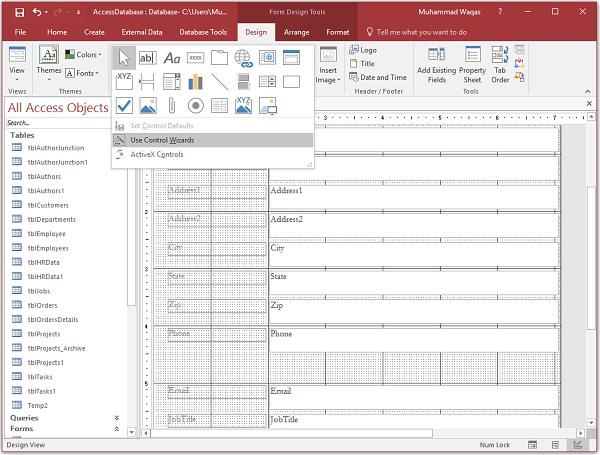The height and width of the screenshot is (455, 600).
Task: Switch to the Arrange ribbon tab
Action: pos(296,32)
